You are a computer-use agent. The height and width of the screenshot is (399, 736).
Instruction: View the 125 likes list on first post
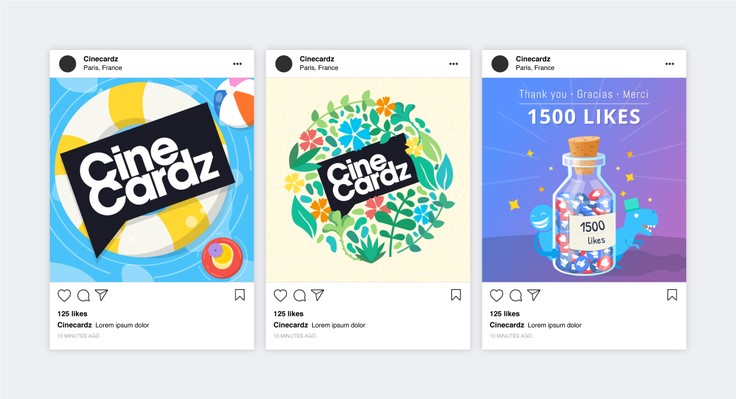pos(72,314)
